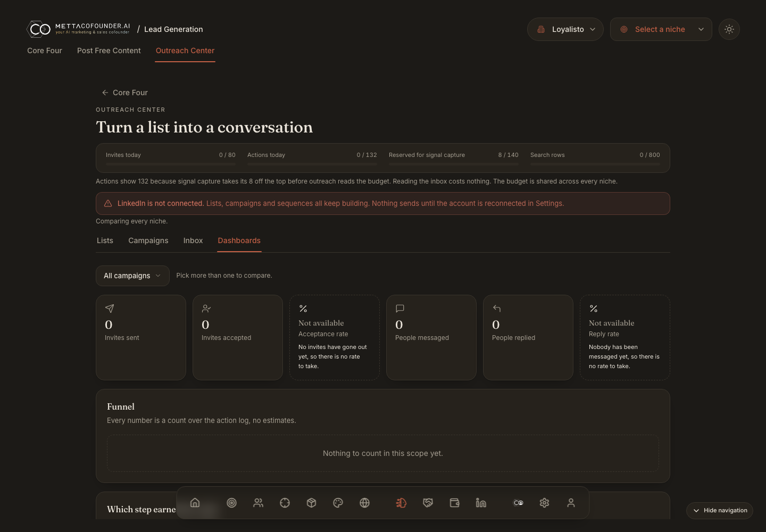Open the All campaigns filter dropdown
Image resolution: width=766 pixels, height=532 pixels.
click(132, 276)
